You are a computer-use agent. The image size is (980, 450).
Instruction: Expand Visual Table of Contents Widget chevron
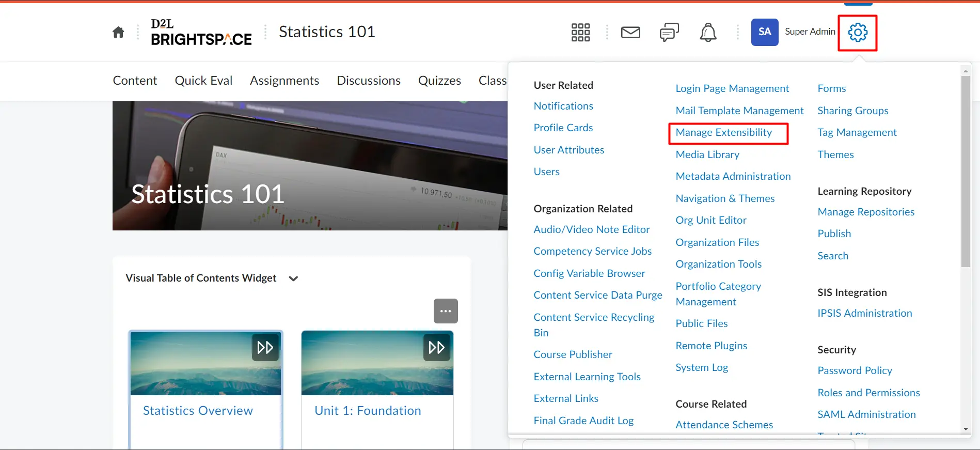pyautogui.click(x=293, y=278)
